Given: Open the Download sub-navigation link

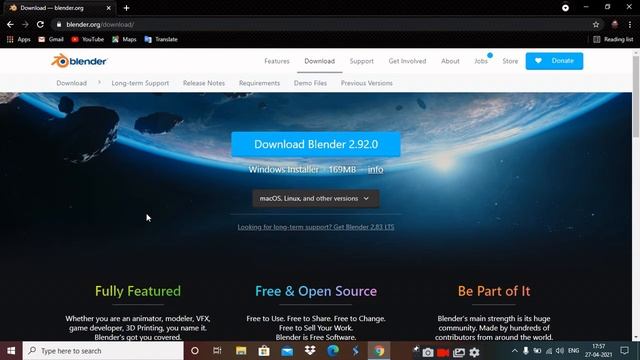Looking at the screenshot, I should coord(71,83).
